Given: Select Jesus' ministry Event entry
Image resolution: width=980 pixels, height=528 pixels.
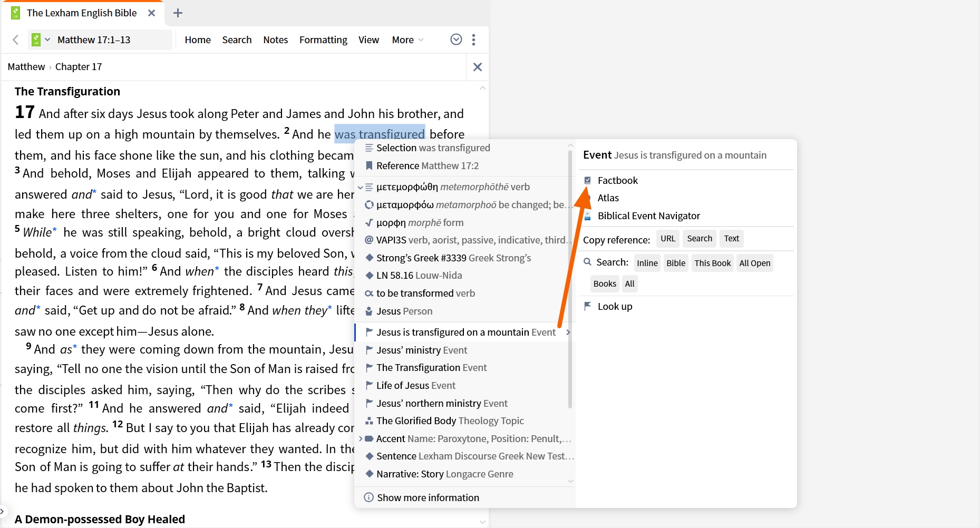Looking at the screenshot, I should click(x=464, y=350).
